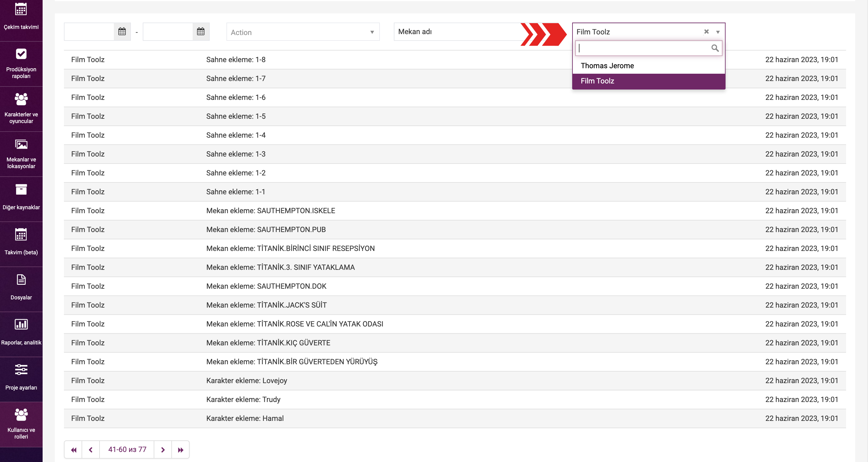Click the Sahne ekleme: 1-5 entry
This screenshot has width=868, height=462.
pos(236,116)
